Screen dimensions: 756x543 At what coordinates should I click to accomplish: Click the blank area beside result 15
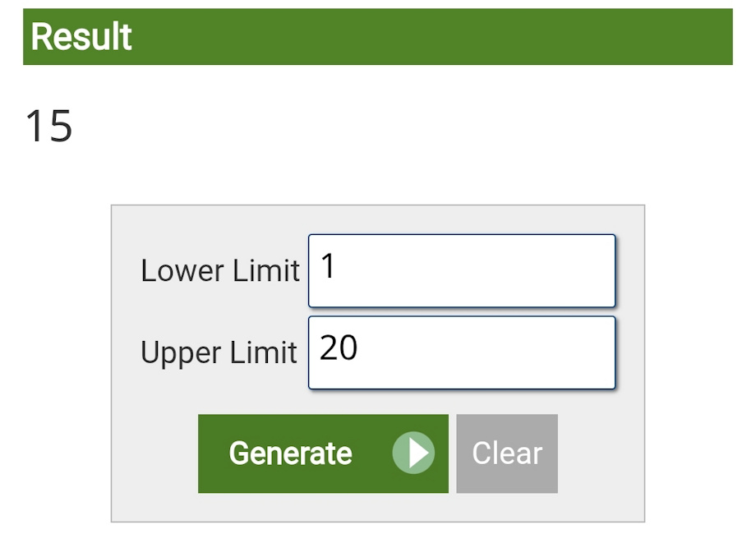(x=329, y=127)
